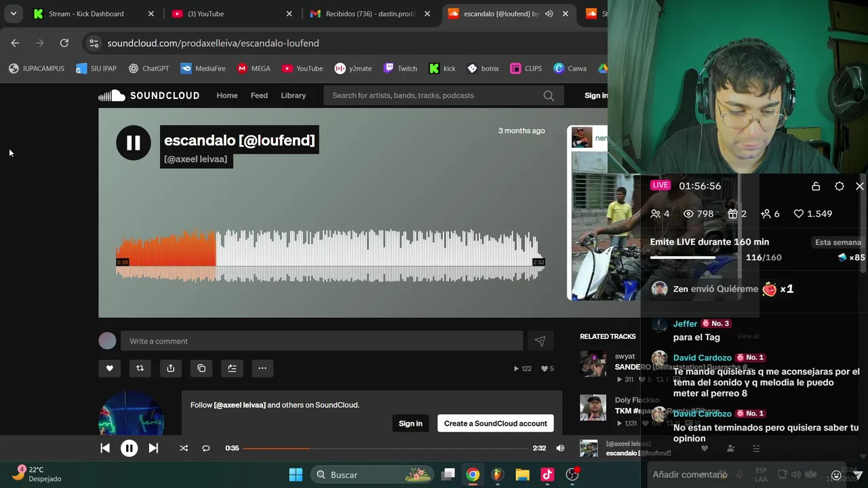This screenshot has width=868, height=488.
Task: Seek on the bottom progress bar
Action: pyautogui.click(x=385, y=448)
